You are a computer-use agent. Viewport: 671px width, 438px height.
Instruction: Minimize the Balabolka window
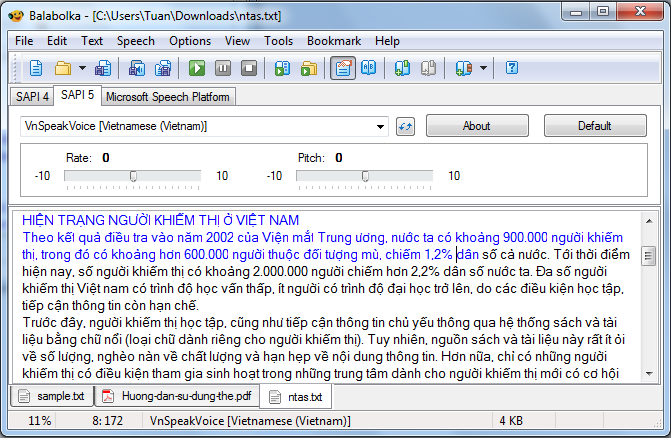click(x=576, y=11)
